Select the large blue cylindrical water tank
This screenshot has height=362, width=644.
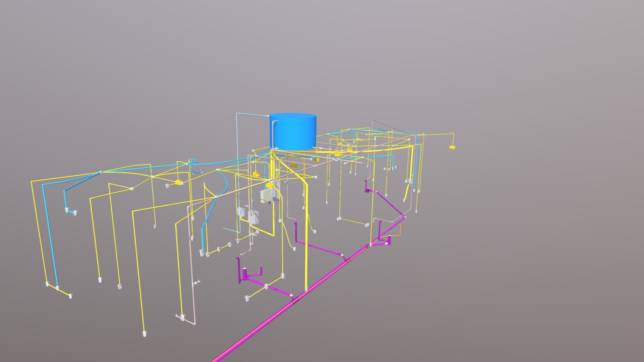tap(293, 132)
